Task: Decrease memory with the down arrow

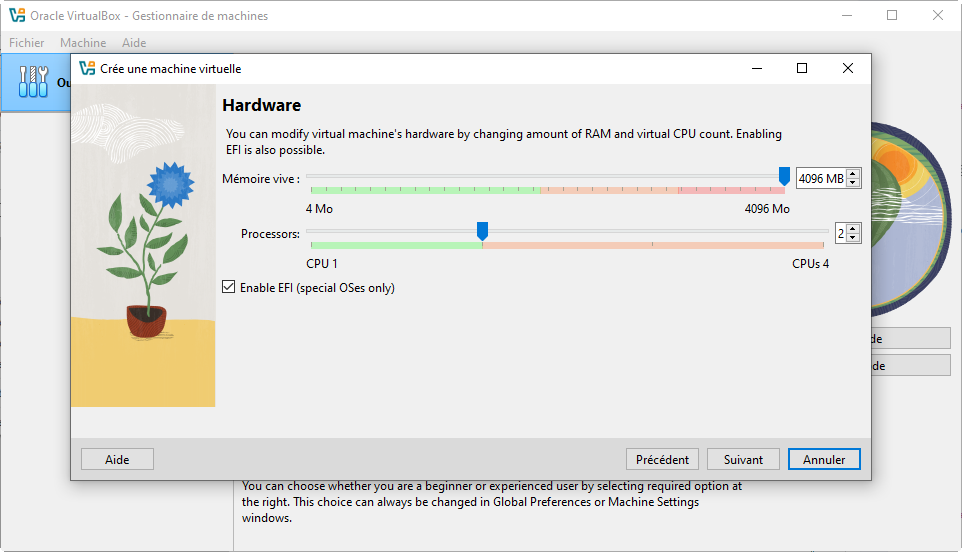Action: click(x=853, y=184)
